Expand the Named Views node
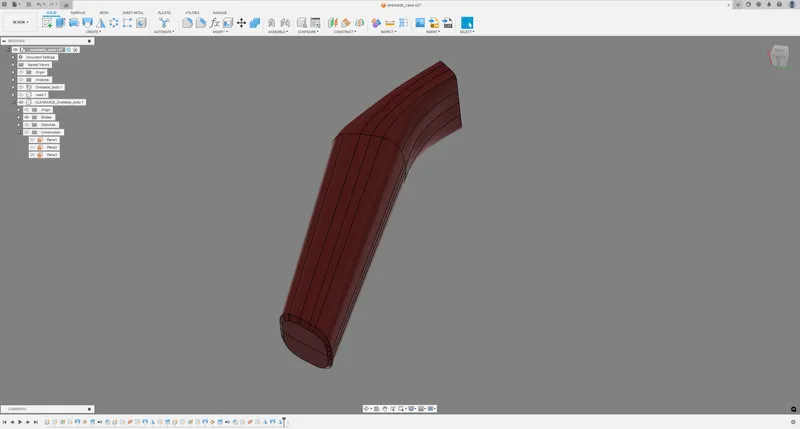Image resolution: width=800 pixels, height=429 pixels. pos(13,65)
